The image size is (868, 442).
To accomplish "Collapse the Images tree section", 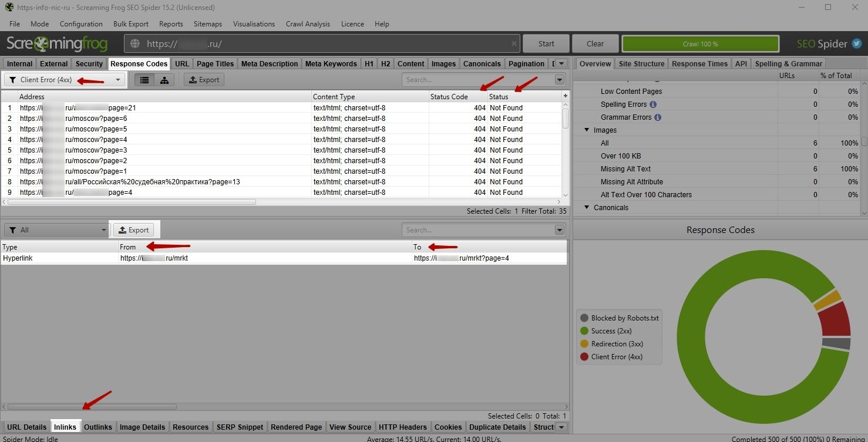I will click(x=586, y=130).
